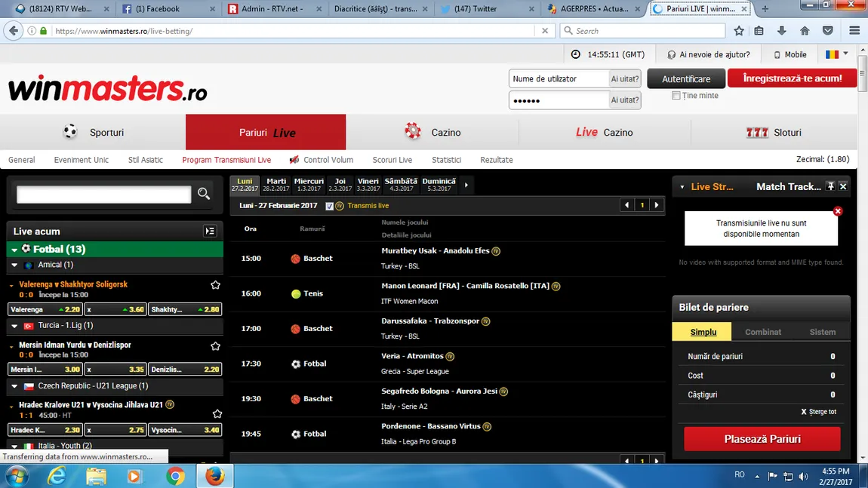The width and height of the screenshot is (868, 488).
Task: Open the Live Cazino section
Action: point(605,132)
